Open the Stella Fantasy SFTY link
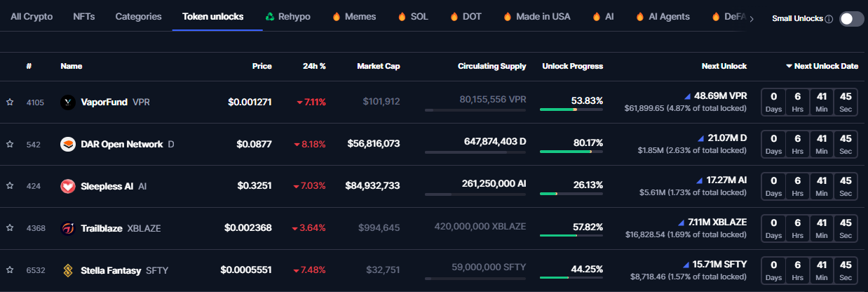The image size is (868, 292). tap(111, 271)
